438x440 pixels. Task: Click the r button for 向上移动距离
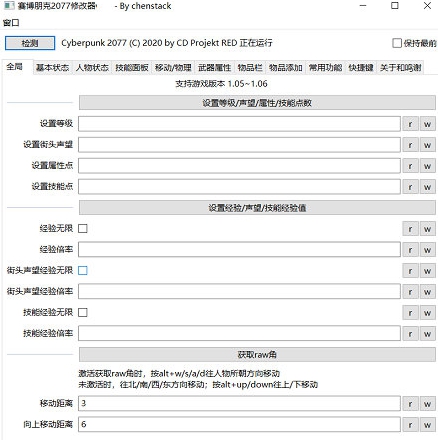pos(410,425)
